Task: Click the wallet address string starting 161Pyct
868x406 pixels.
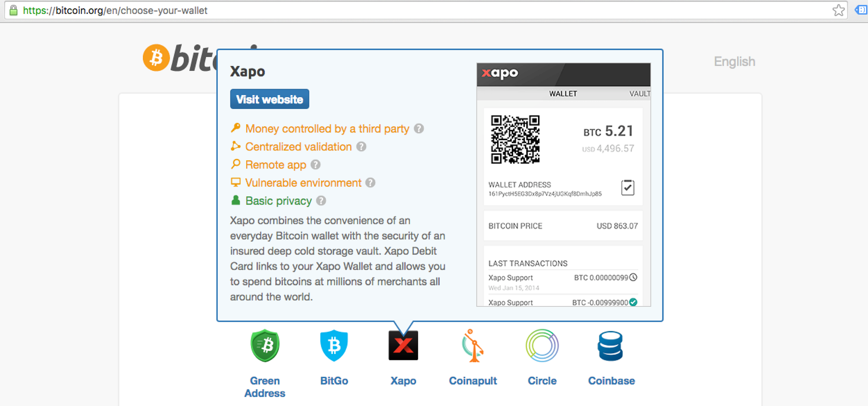Action: click(x=545, y=194)
